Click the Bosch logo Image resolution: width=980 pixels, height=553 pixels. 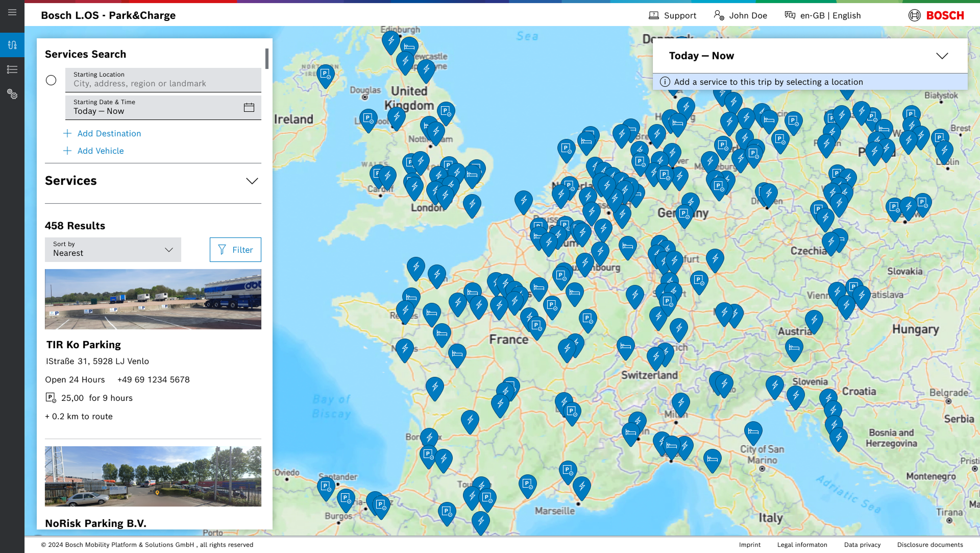pyautogui.click(x=937, y=15)
